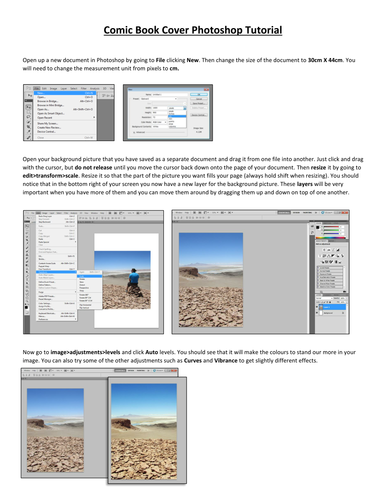The width and height of the screenshot is (386, 500).
Task: Add Selective Color adjustment in Adjustments panel
Action: pyautogui.click(x=340, y=262)
